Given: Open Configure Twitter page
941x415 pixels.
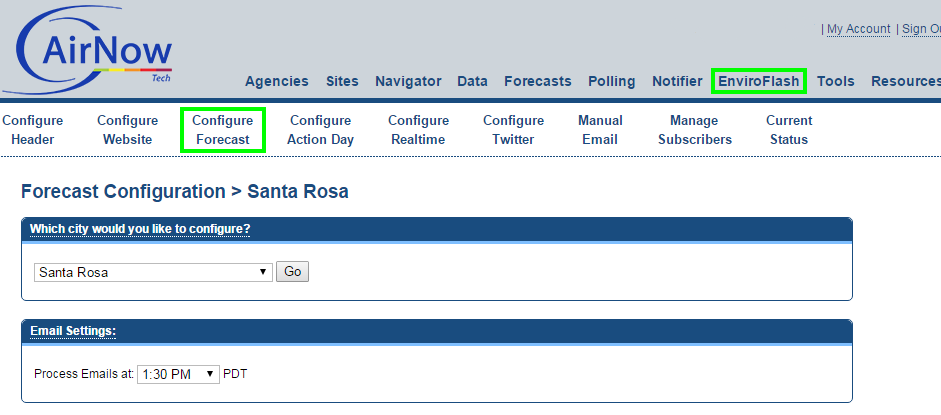Looking at the screenshot, I should pos(513,130).
